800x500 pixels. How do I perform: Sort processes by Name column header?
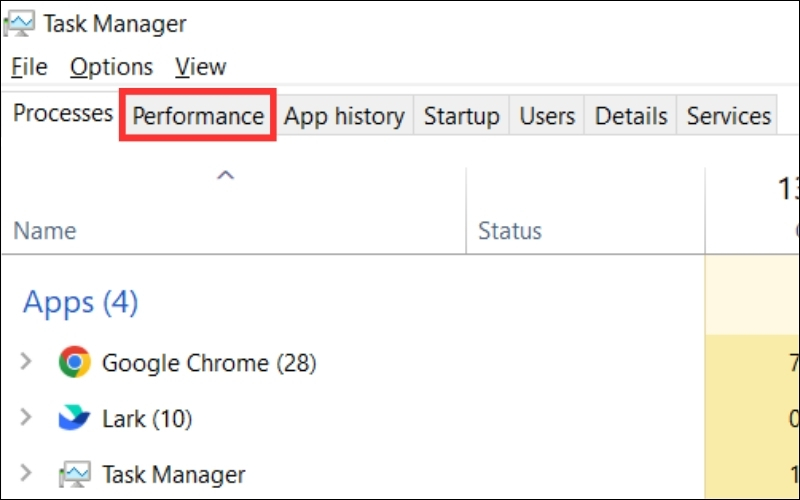(45, 231)
